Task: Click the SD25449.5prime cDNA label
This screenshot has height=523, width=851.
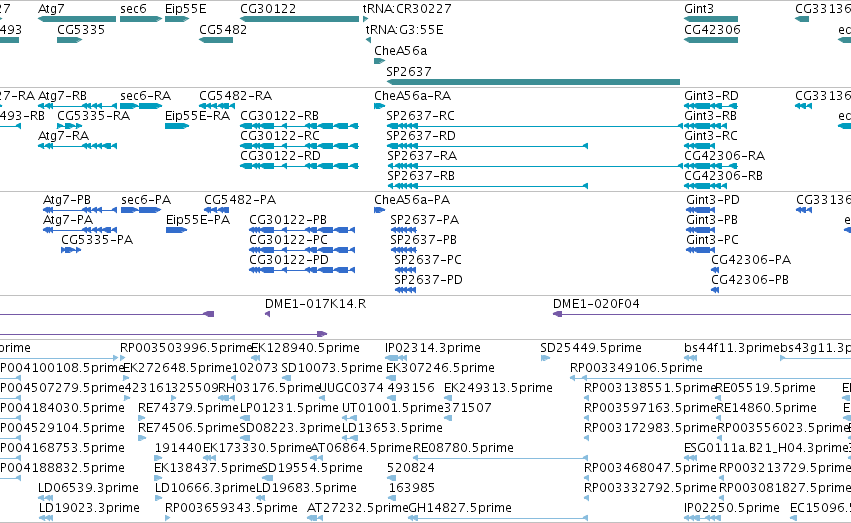Action: [591, 348]
